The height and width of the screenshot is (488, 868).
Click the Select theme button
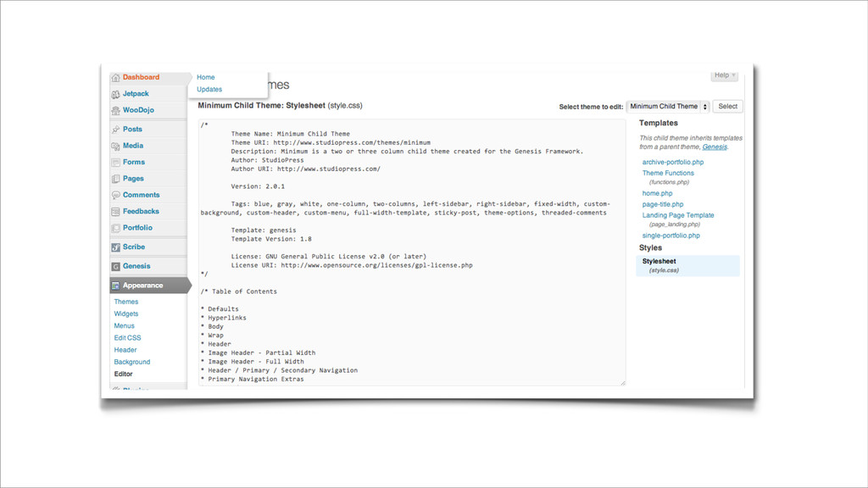tap(727, 106)
